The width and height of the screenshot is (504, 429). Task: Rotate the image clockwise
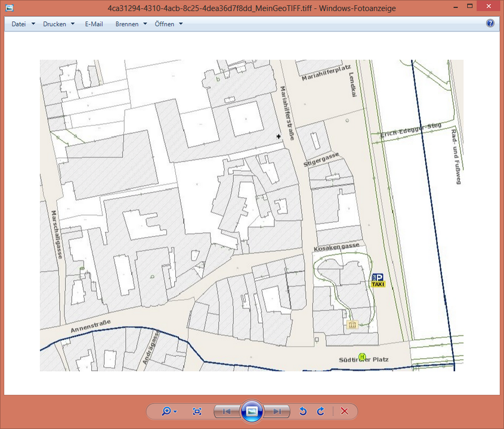321,411
